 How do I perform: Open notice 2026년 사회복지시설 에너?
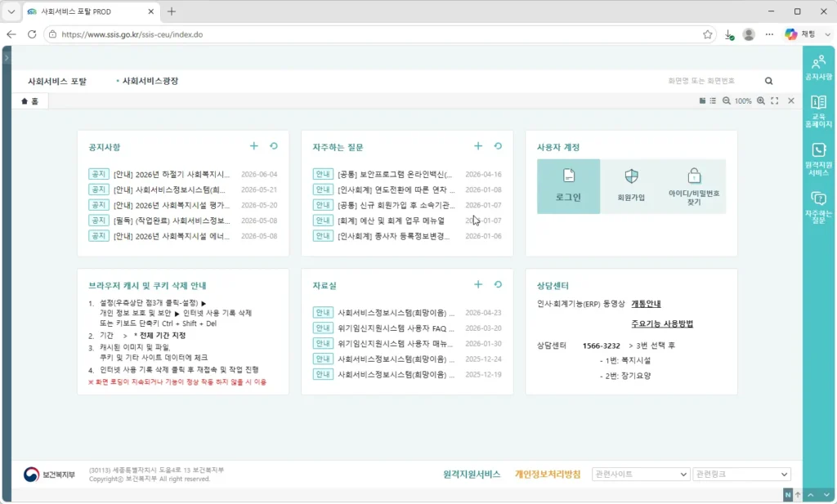pos(172,236)
